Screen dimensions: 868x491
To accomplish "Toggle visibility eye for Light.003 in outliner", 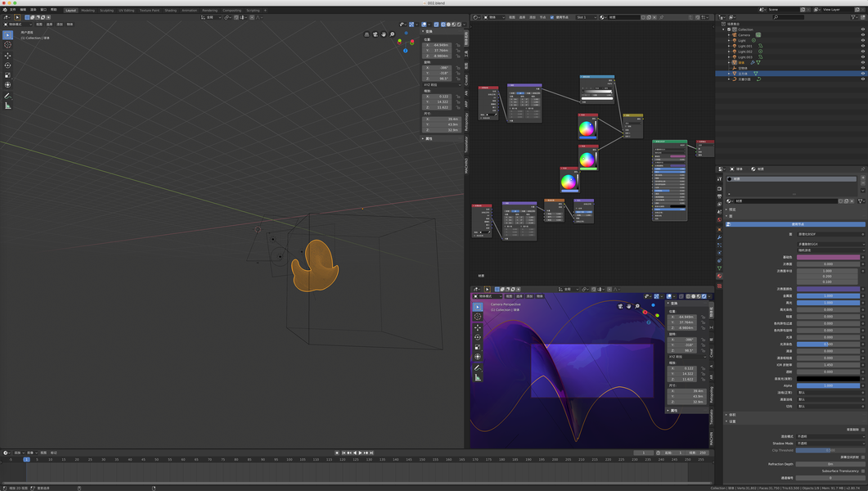I will pos(862,57).
